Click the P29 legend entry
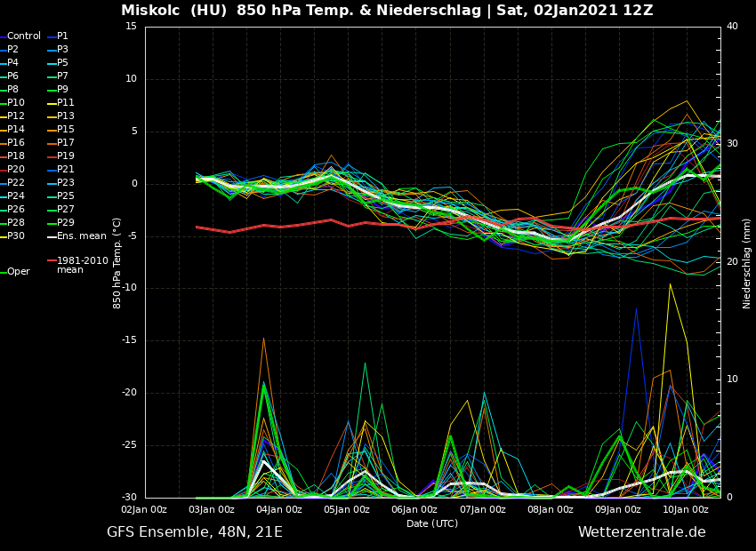Screen dimensions: 756x551 (66, 223)
